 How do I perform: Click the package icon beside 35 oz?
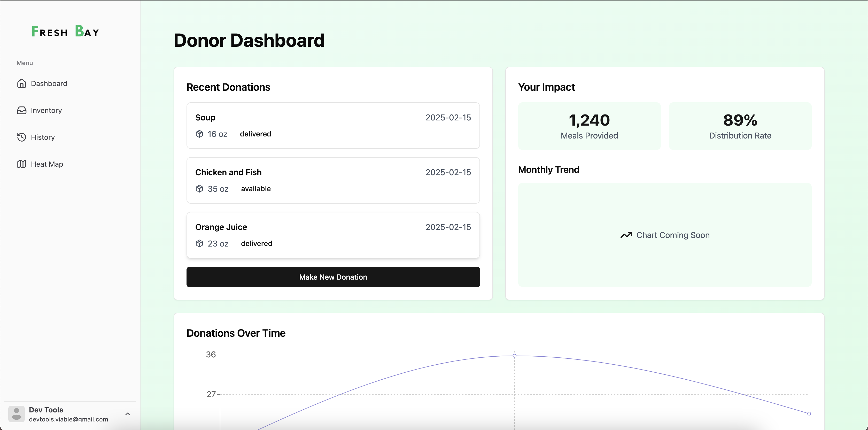click(199, 189)
